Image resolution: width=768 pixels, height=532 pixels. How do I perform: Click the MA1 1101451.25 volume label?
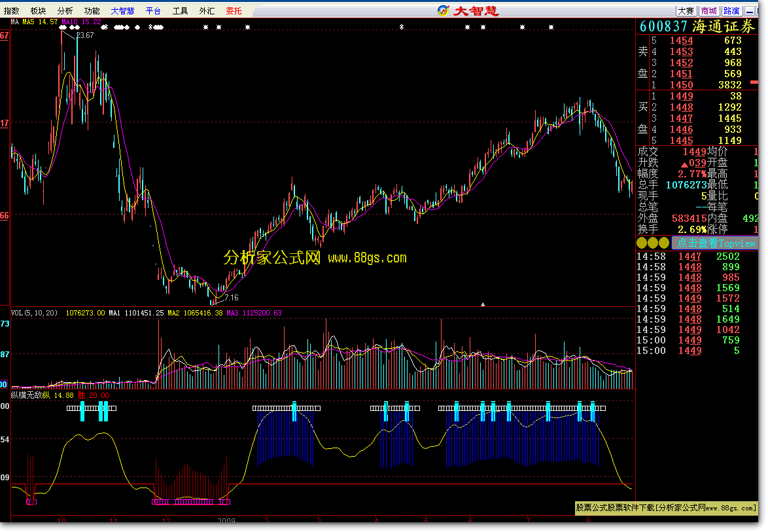coord(136,313)
